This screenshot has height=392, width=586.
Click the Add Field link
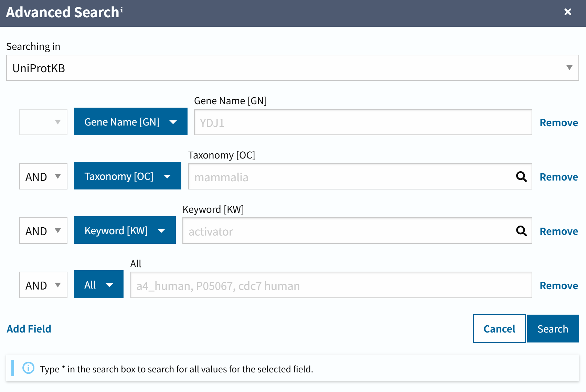click(x=29, y=329)
